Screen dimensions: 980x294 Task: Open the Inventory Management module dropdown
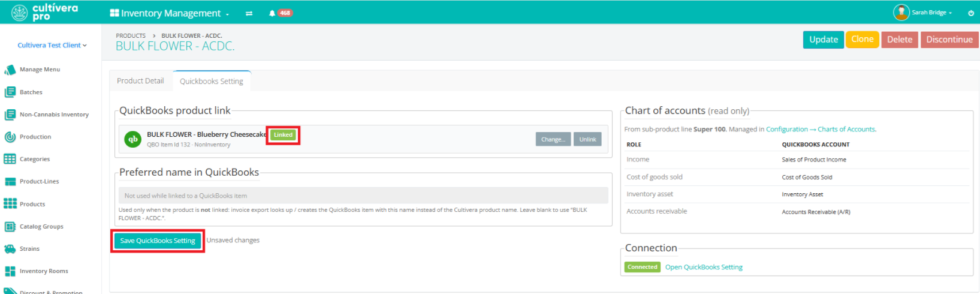170,13
